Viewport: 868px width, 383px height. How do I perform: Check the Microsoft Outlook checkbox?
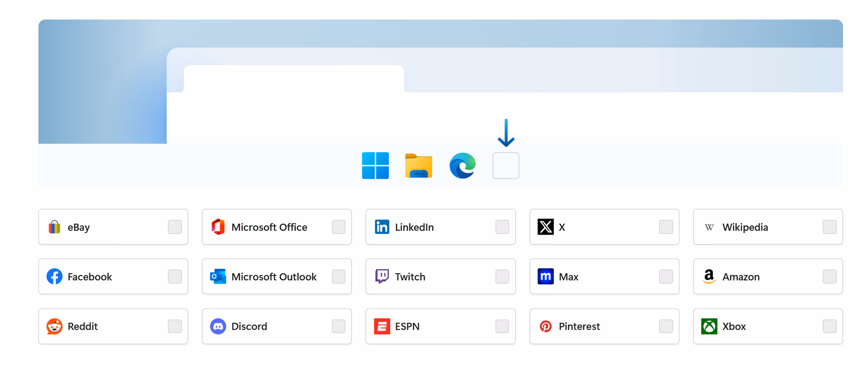tap(339, 276)
